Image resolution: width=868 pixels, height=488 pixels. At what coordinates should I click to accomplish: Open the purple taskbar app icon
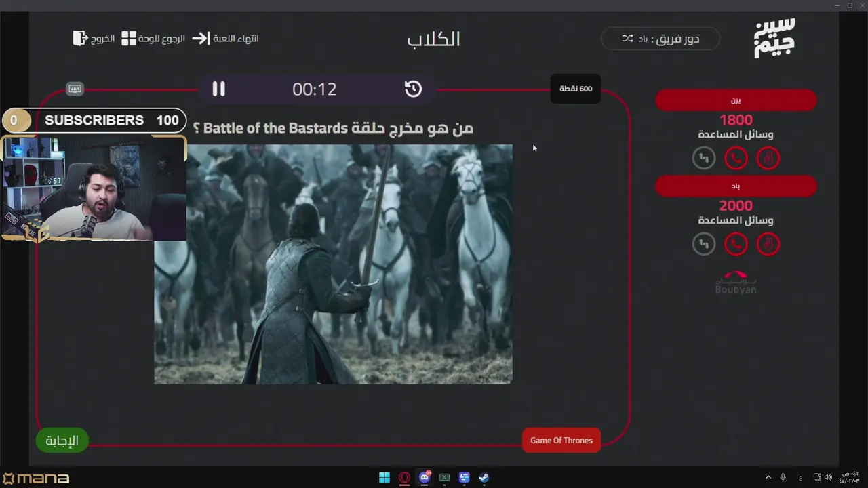pyautogui.click(x=464, y=477)
